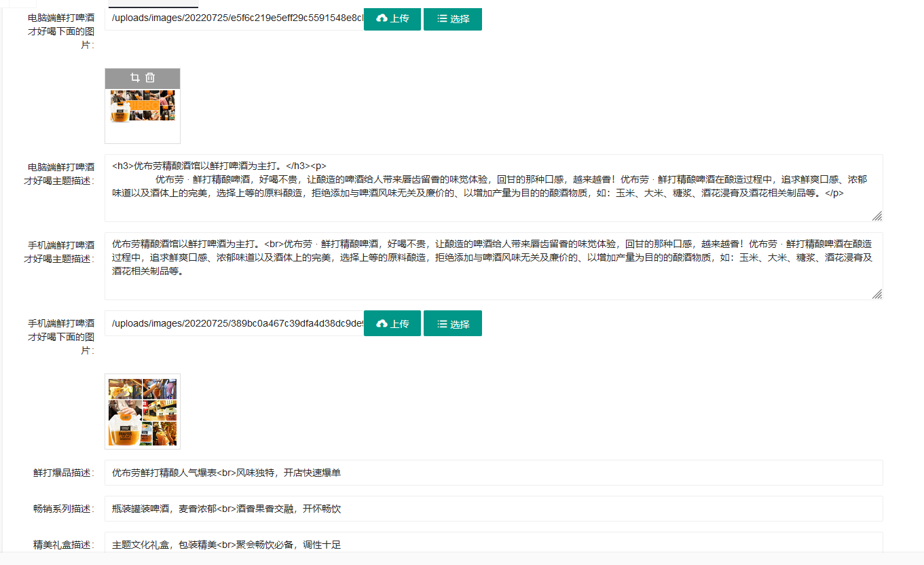
Task: Grab resize handle of 电脑端 description textarea
Action: pos(877,216)
